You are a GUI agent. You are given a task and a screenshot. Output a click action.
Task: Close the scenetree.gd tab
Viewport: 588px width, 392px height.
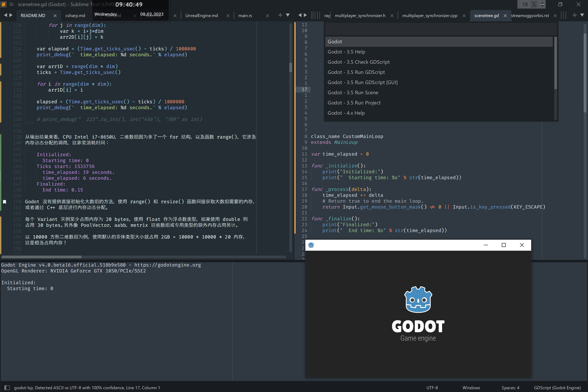pos(505,15)
